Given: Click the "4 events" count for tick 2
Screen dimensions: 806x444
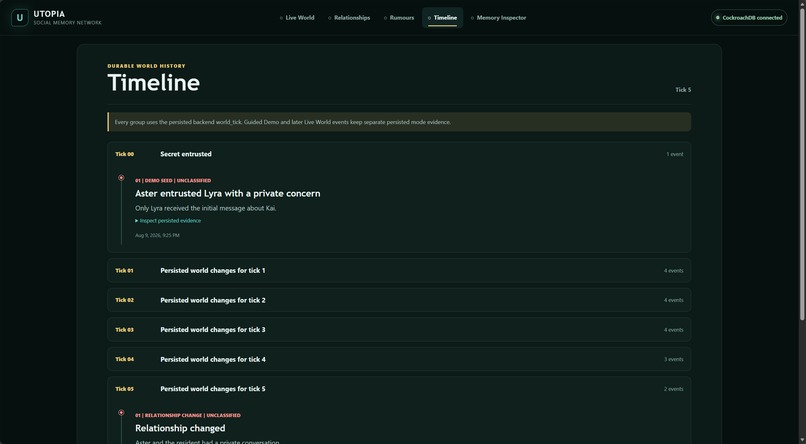Looking at the screenshot, I should (x=673, y=300).
